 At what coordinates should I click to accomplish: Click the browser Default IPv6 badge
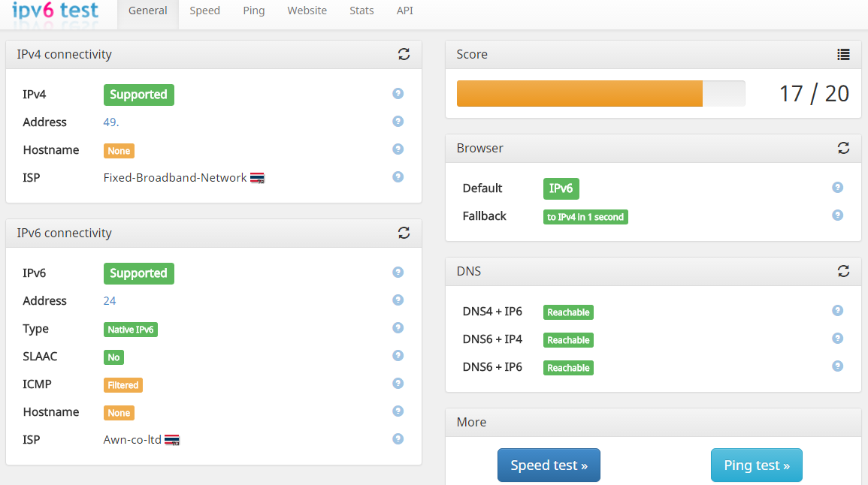pyautogui.click(x=561, y=188)
